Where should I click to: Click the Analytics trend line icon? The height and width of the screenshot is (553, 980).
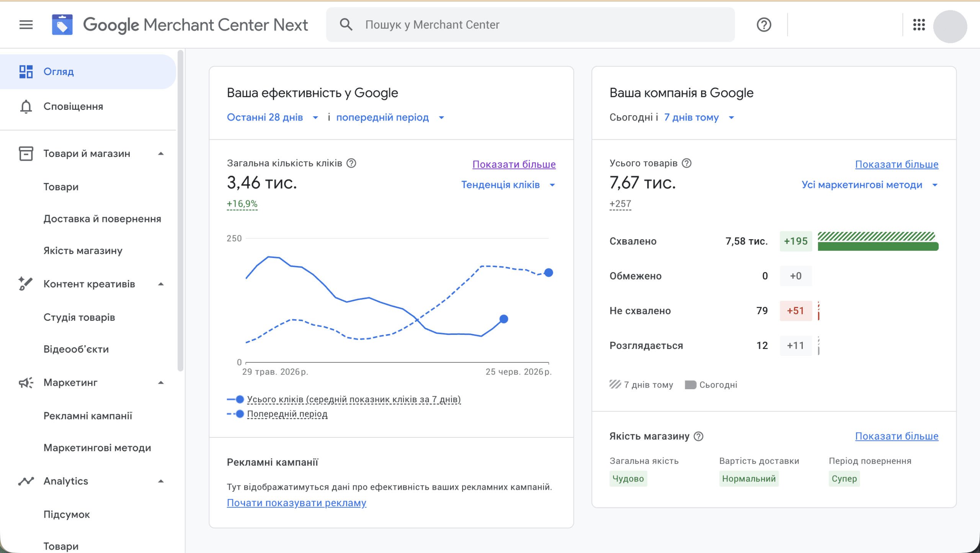point(26,481)
